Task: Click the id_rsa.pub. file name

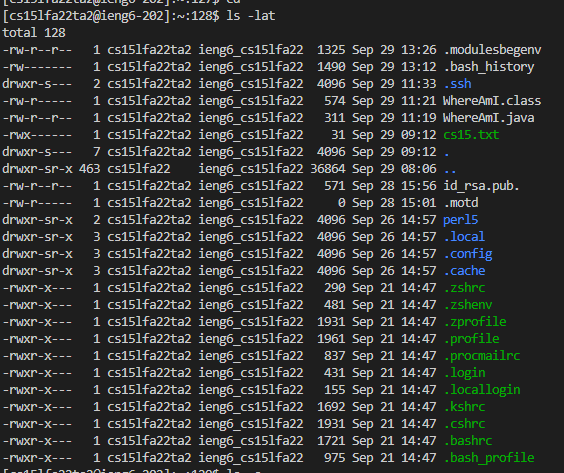Action: tap(481, 186)
